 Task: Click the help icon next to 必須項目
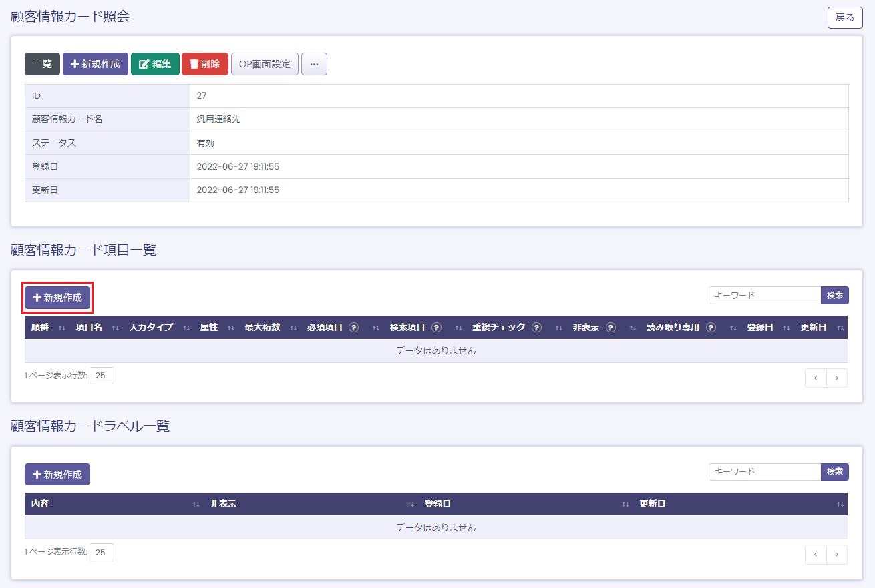point(354,328)
